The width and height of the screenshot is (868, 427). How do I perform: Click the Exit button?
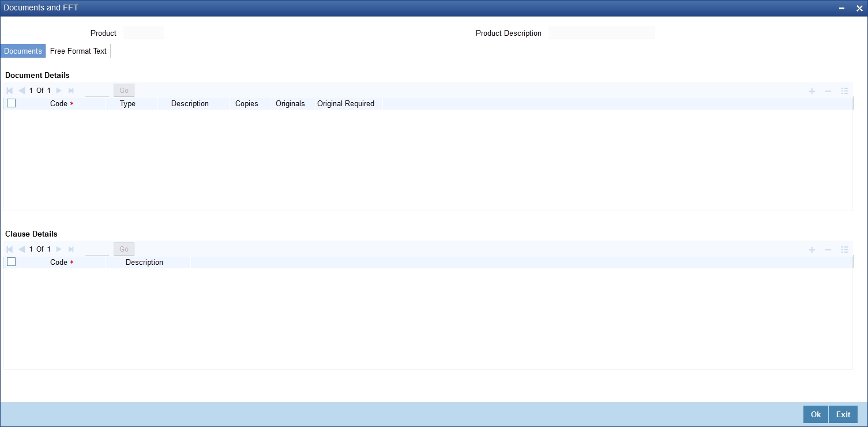click(843, 414)
